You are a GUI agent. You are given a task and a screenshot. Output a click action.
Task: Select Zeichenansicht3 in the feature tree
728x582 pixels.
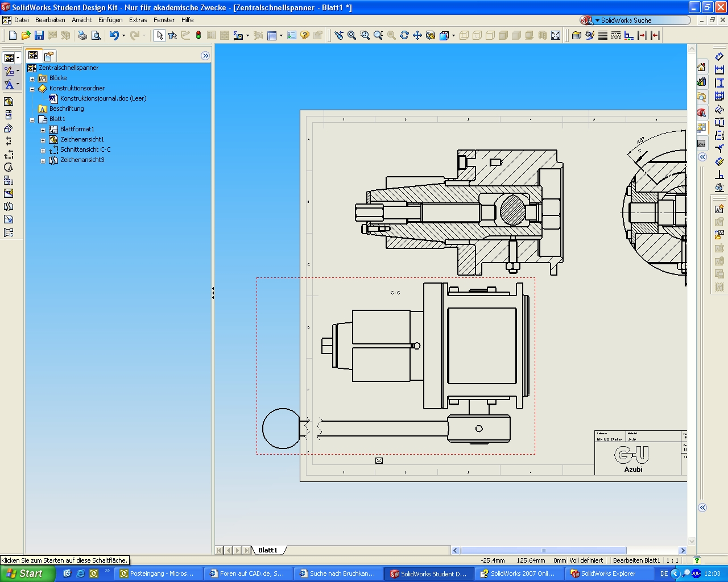tap(82, 160)
